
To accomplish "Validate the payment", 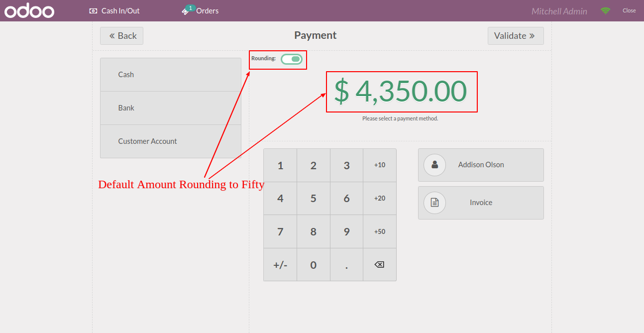I will click(x=515, y=36).
